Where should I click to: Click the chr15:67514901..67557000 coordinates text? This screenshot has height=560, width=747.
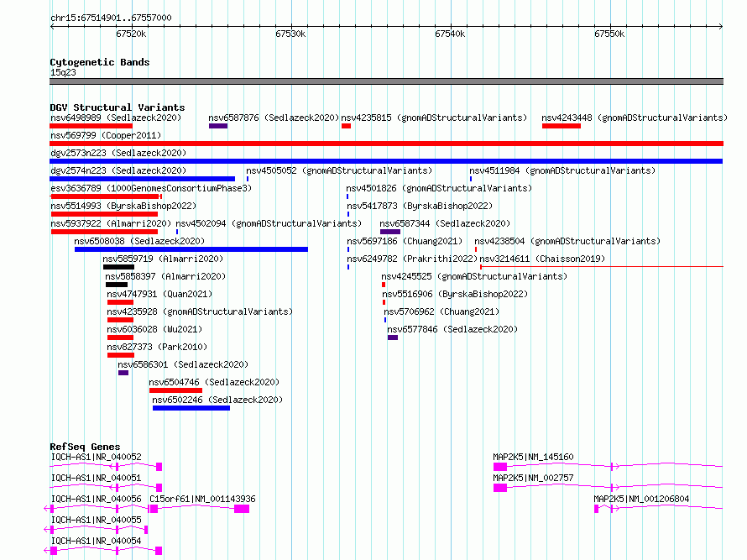coord(111,18)
